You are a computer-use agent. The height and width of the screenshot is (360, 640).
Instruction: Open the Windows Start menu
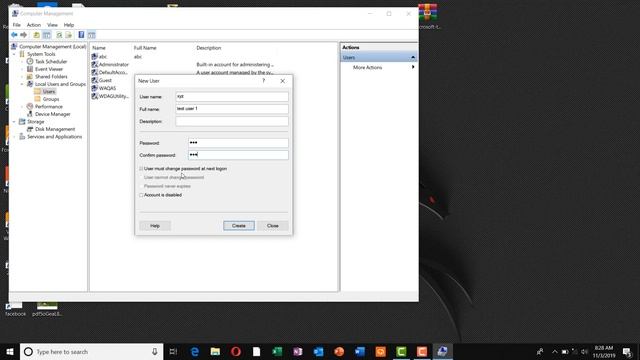(x=10, y=351)
